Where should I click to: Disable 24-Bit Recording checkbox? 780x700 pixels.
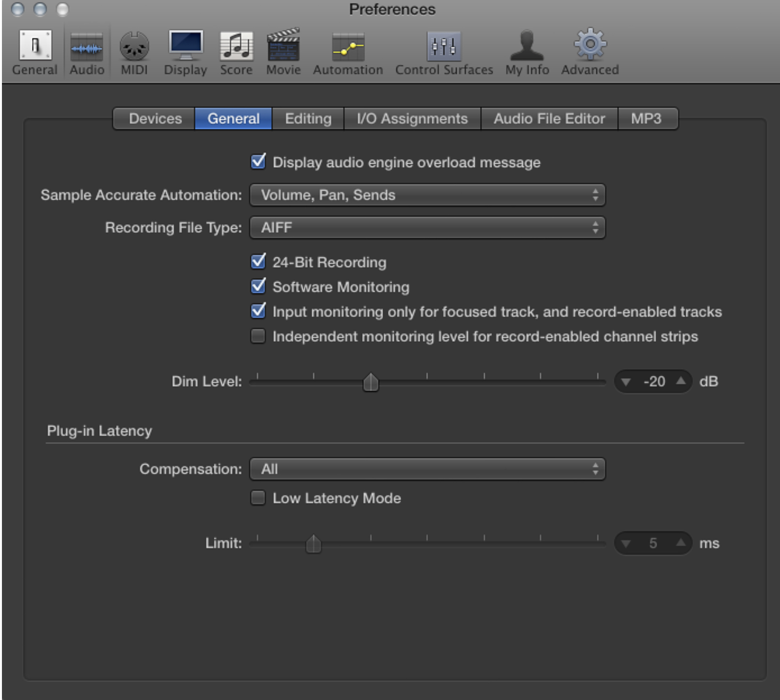[259, 262]
